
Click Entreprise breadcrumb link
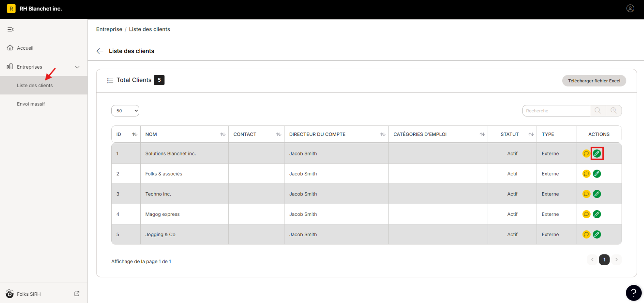[x=109, y=29]
